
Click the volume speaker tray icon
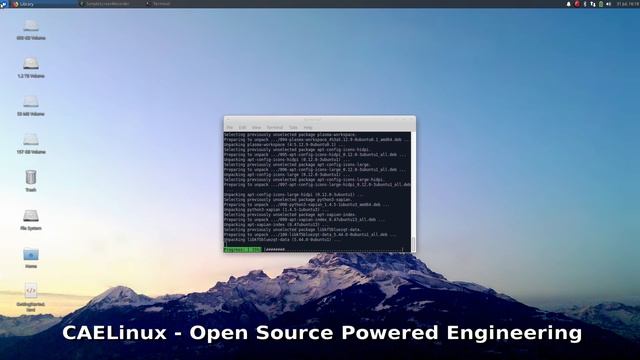click(609, 4)
